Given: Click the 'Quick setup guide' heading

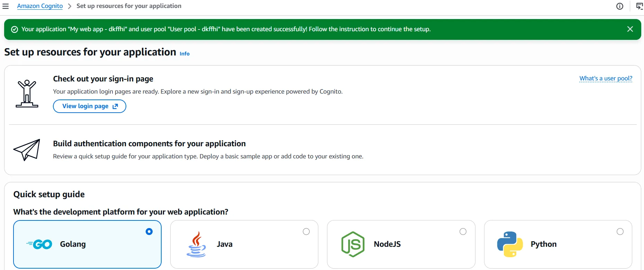Looking at the screenshot, I should pos(49,194).
